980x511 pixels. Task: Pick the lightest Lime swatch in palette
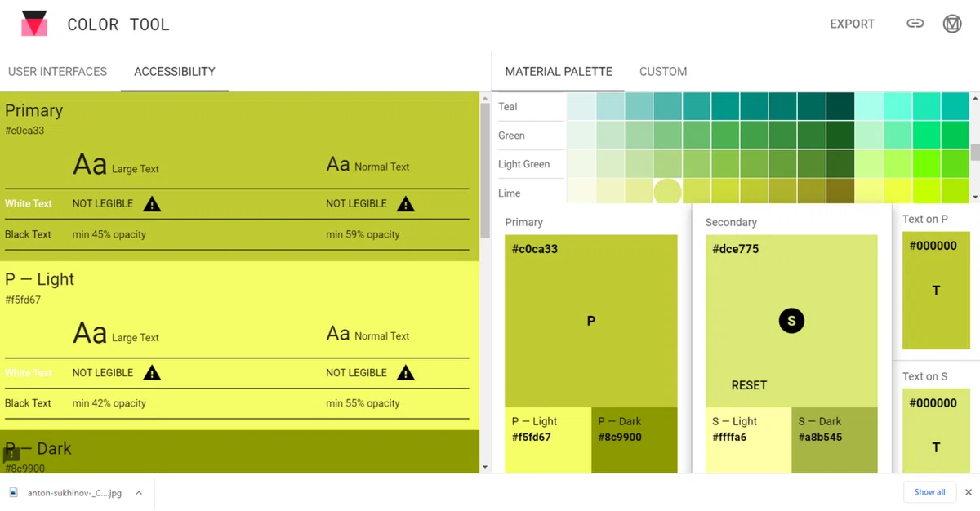pyautogui.click(x=581, y=191)
